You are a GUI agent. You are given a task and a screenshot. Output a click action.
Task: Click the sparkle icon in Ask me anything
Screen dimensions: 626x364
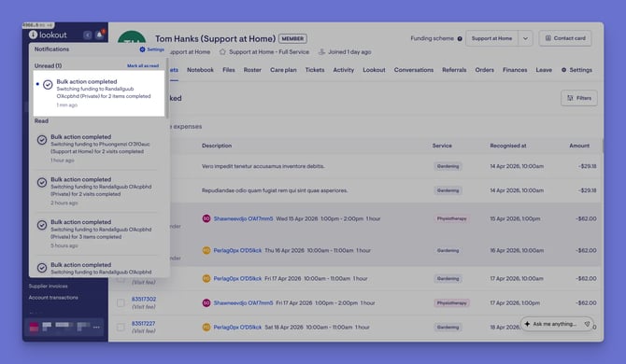(527, 324)
